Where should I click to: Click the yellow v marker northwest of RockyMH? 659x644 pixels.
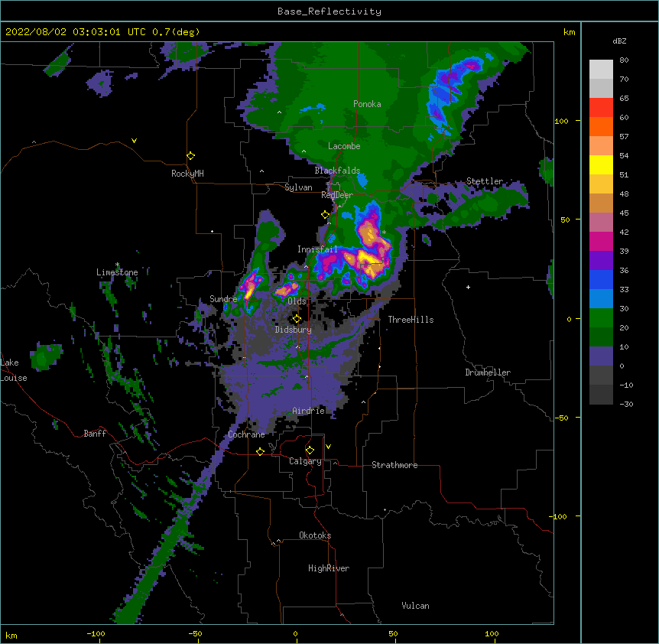134,141
